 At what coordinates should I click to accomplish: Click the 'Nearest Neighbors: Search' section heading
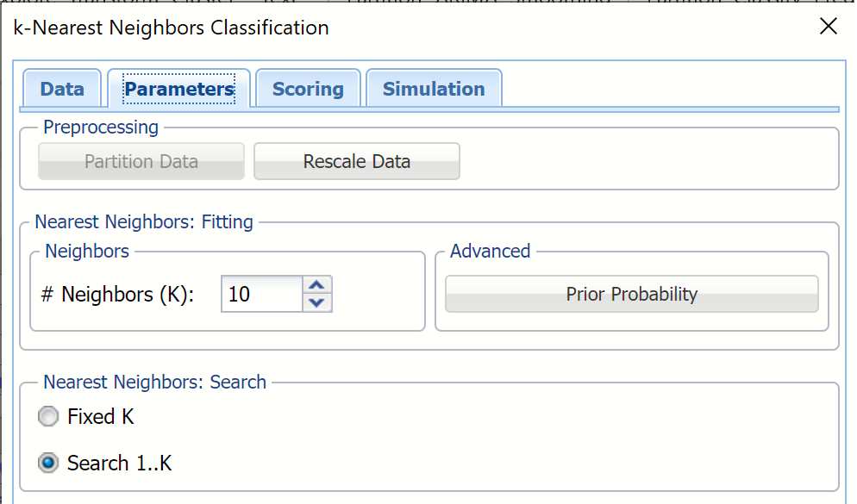154,382
